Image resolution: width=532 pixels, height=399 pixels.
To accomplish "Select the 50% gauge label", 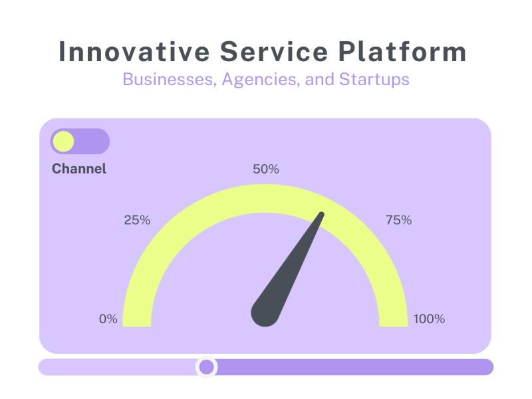I will click(266, 169).
